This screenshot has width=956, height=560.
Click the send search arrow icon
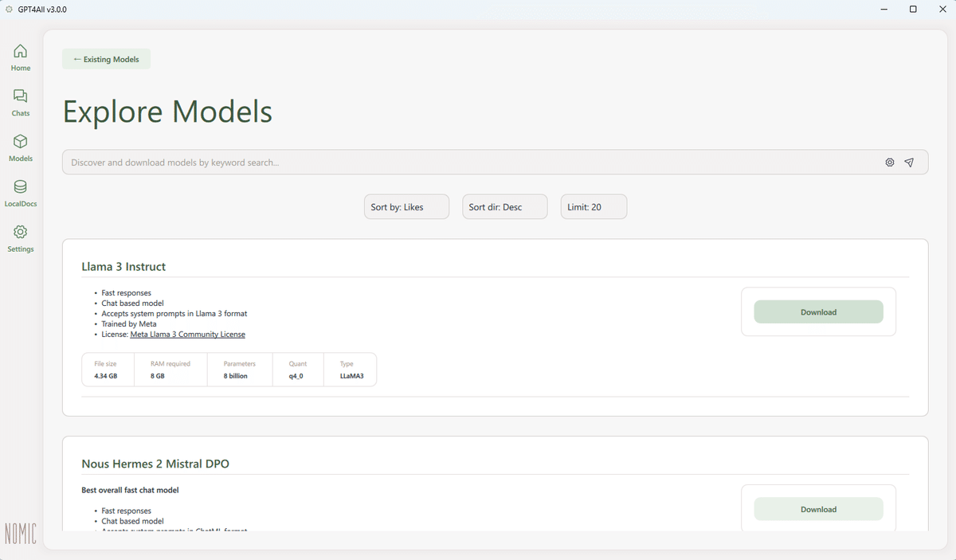point(909,163)
